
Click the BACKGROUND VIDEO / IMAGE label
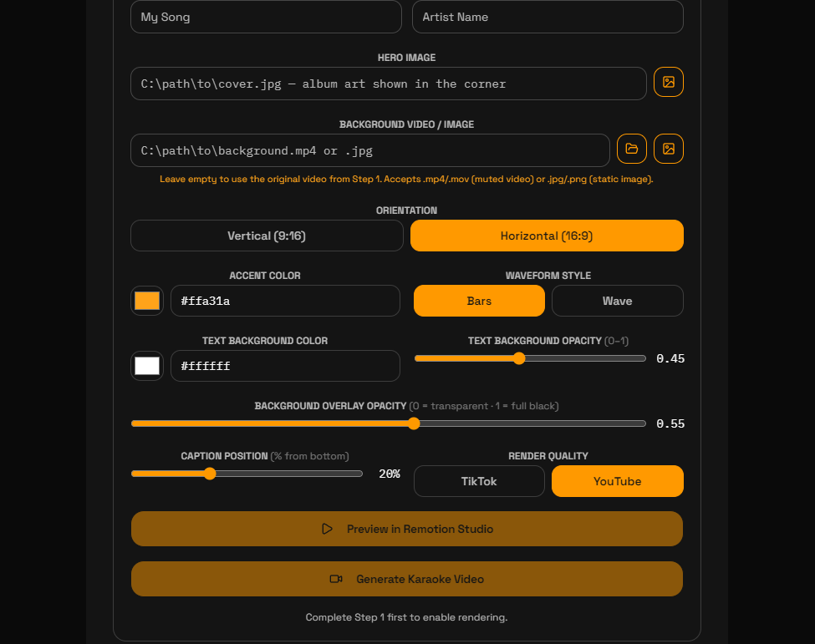406,124
